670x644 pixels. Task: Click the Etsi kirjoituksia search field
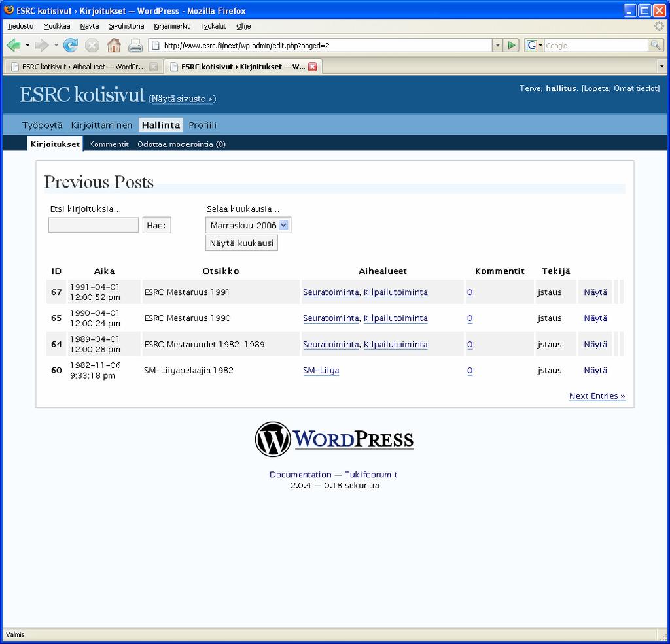93,225
